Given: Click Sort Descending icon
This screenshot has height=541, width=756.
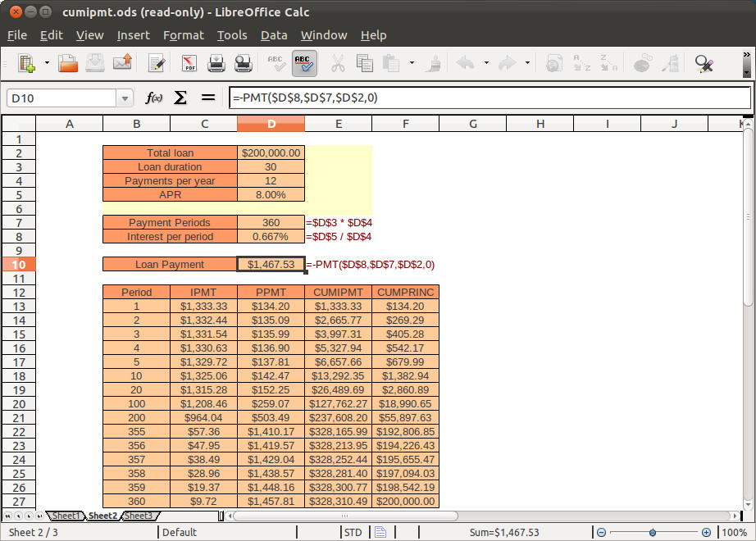Looking at the screenshot, I should [x=608, y=63].
